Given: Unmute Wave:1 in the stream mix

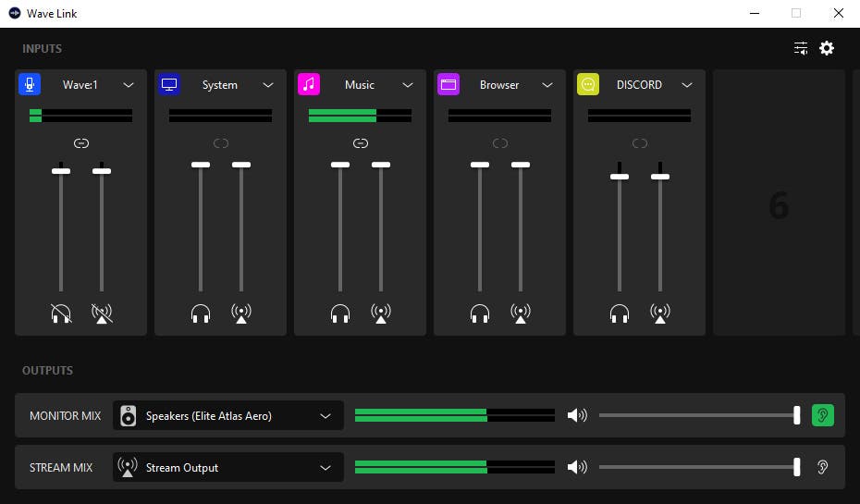Looking at the screenshot, I should tap(102, 313).
